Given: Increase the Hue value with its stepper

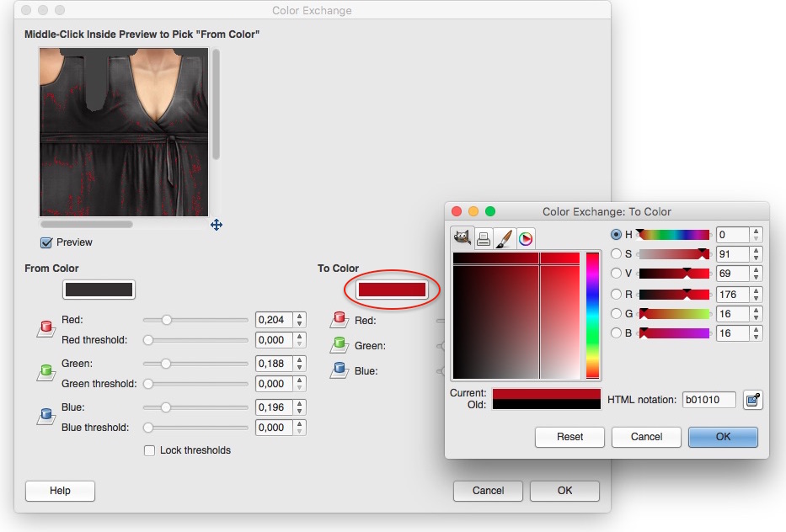Looking at the screenshot, I should point(756,231).
